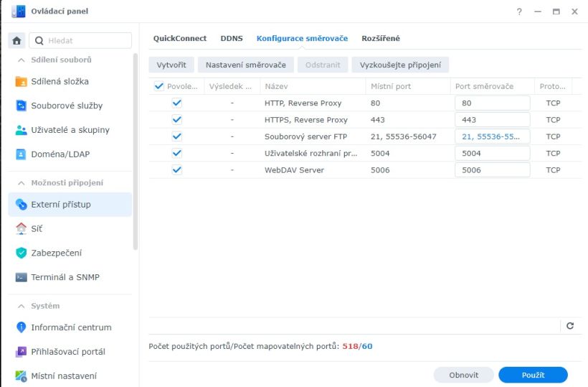This screenshot has height=387, width=588.
Task: Switch to the DDNS tab
Action: point(232,39)
